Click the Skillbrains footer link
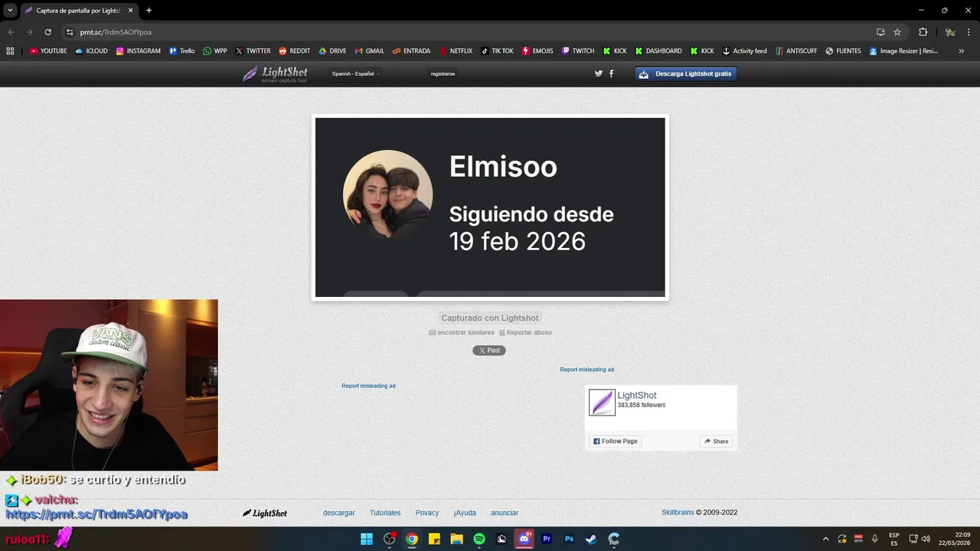The width and height of the screenshot is (980, 551). coord(678,513)
